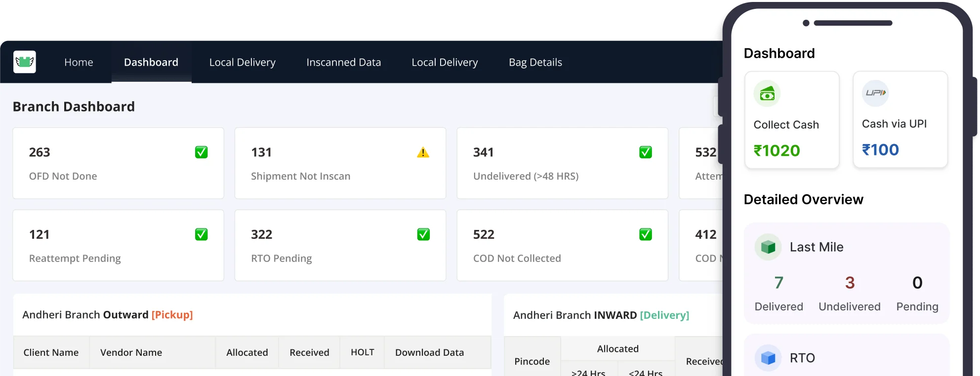
Task: Select the Dashboard tab
Action: coord(151,62)
